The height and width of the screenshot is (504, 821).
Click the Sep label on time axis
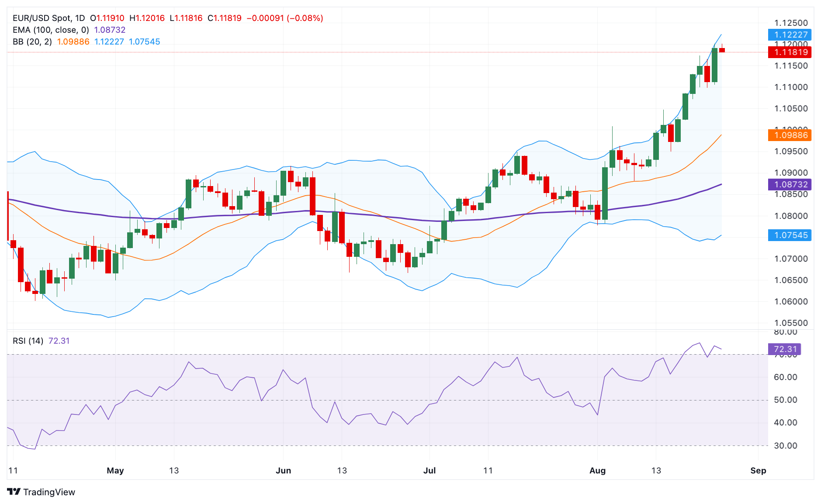point(758,470)
